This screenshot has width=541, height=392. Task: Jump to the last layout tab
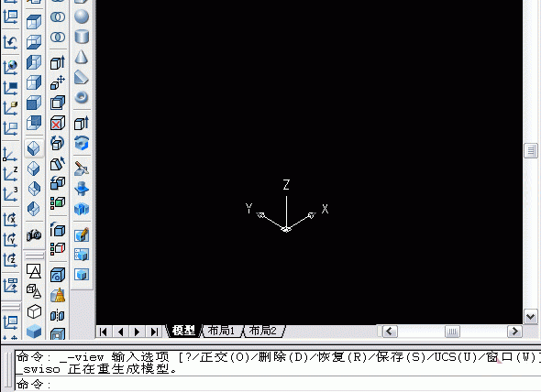point(154,332)
